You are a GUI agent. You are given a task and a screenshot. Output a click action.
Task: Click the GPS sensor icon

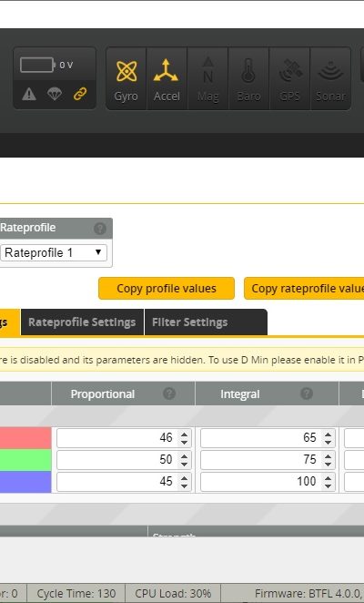(x=289, y=79)
